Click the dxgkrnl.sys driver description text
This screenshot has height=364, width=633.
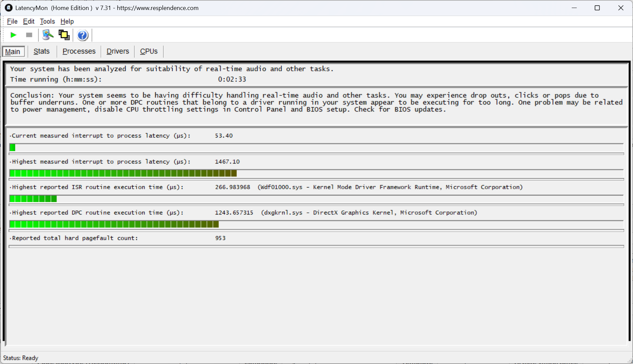tap(369, 212)
